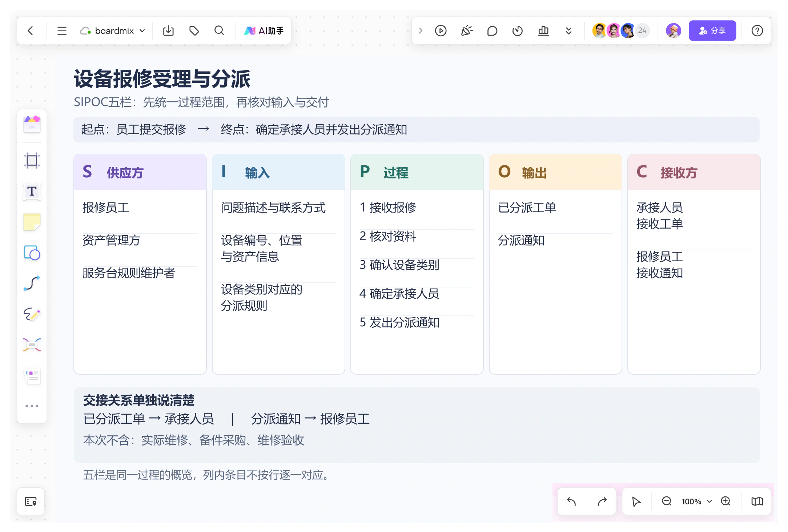Toggle the minimap view icon
Image resolution: width=788 pixels, height=532 pixels.
757,501
